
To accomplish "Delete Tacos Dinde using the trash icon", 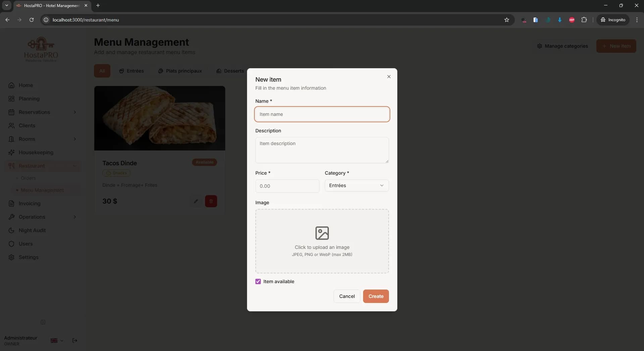I will (x=211, y=201).
